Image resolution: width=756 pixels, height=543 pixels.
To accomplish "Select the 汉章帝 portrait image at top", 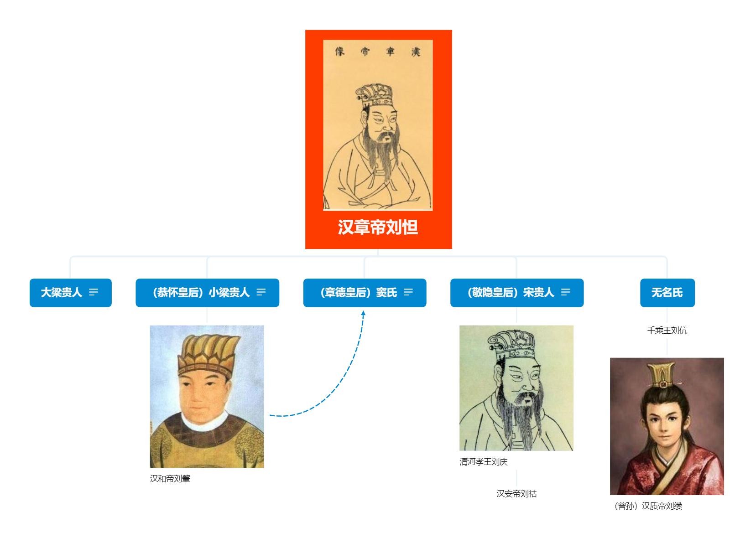I will [378, 125].
